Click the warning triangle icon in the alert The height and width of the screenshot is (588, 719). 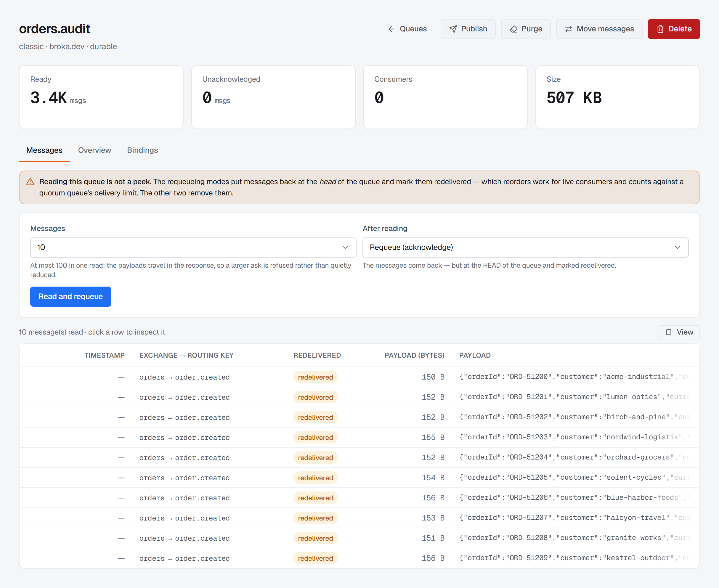[x=30, y=182]
